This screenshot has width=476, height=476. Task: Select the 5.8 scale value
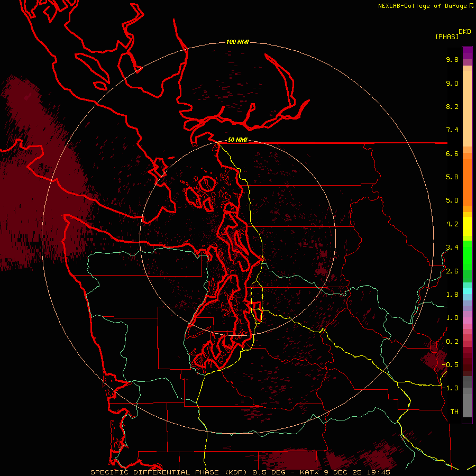[452, 177]
